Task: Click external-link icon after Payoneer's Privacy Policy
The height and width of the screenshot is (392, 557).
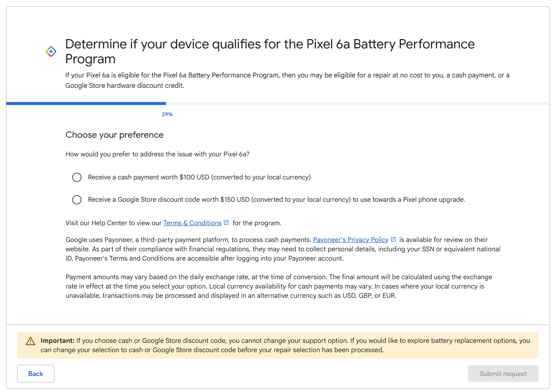Action: click(x=393, y=239)
